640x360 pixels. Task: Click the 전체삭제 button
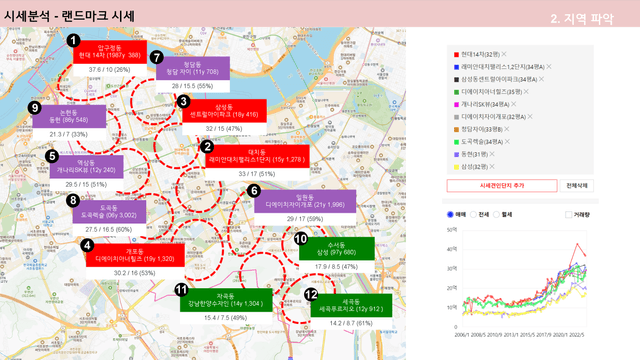click(576, 185)
